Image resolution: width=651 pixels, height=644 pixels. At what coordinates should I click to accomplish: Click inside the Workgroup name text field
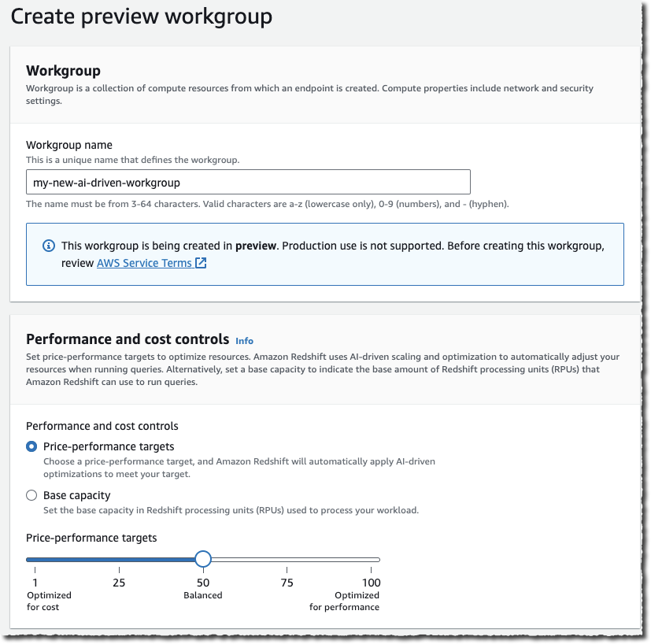point(248,181)
